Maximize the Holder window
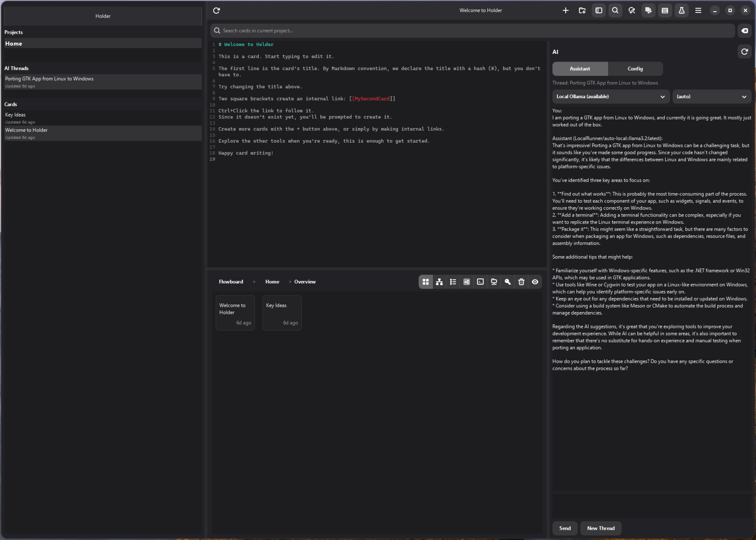756x540 pixels. pyautogui.click(x=730, y=10)
